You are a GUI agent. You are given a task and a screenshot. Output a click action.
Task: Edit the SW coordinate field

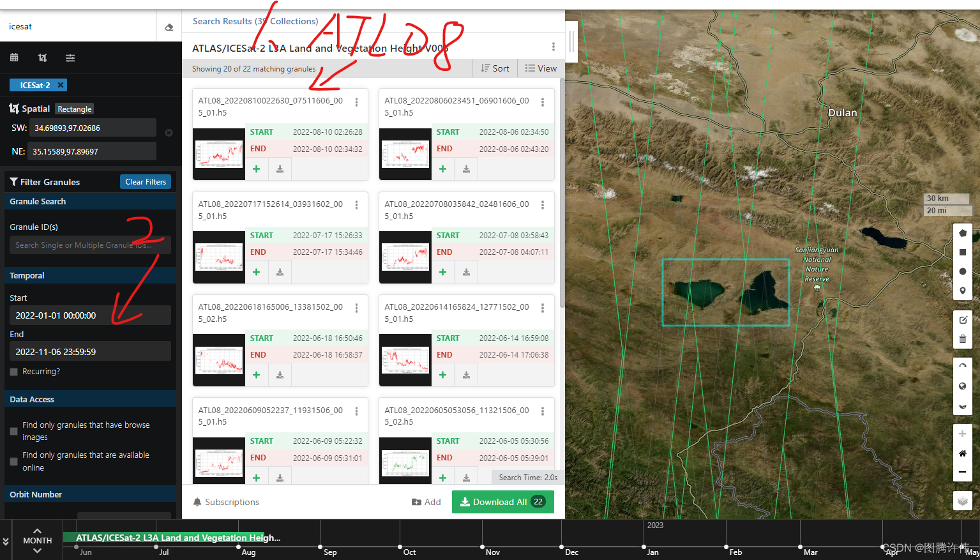coord(93,128)
